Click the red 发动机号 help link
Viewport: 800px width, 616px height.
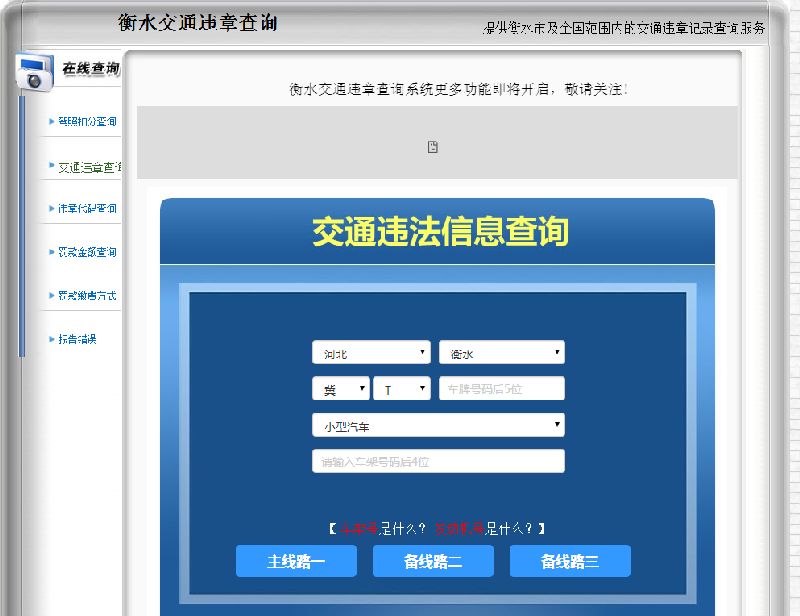coord(459,528)
